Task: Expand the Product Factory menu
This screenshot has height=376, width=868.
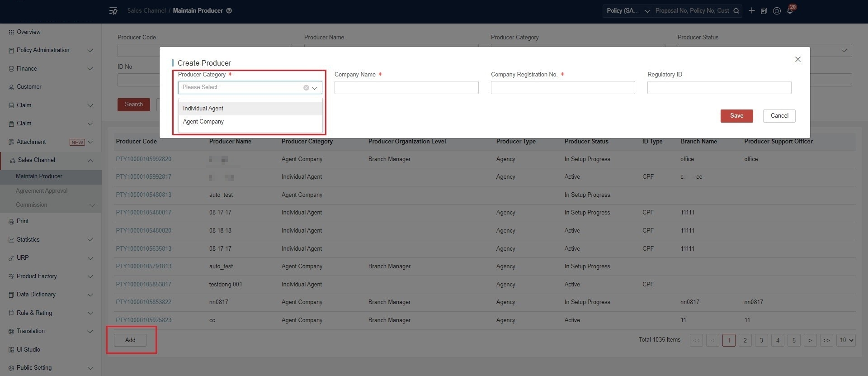Action: point(51,276)
